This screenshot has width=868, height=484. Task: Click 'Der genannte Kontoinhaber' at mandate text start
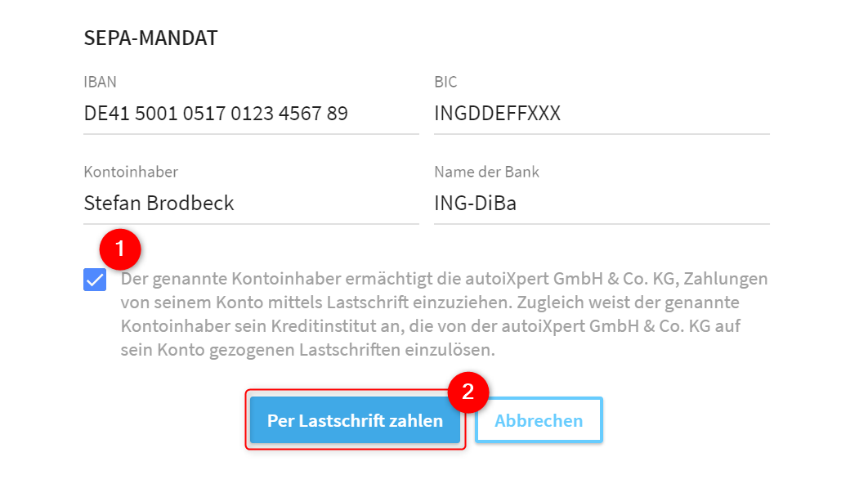[x=230, y=279]
